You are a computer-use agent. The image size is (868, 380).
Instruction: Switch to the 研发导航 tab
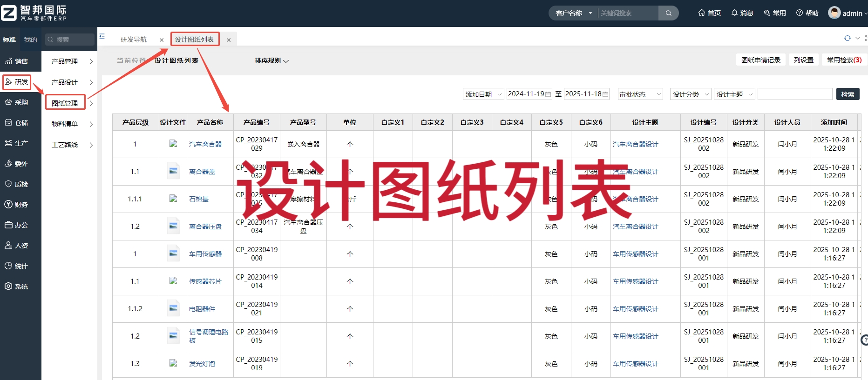[x=134, y=40]
